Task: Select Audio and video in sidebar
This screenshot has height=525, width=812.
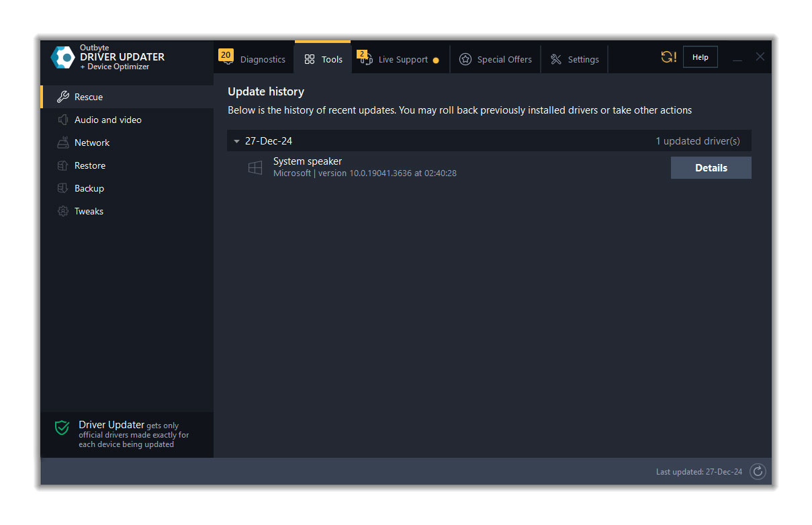Action: tap(127, 120)
